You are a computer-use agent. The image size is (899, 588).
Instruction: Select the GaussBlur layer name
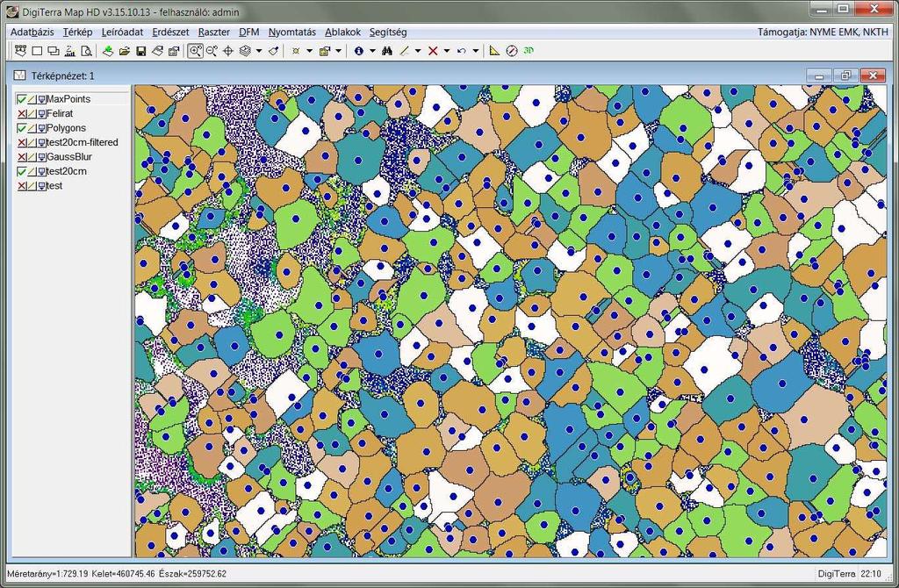click(68, 157)
